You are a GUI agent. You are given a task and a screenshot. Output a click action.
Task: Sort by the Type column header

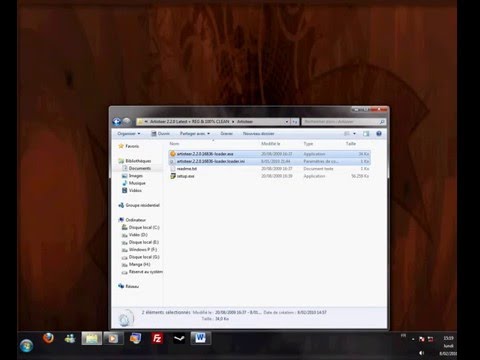308,144
